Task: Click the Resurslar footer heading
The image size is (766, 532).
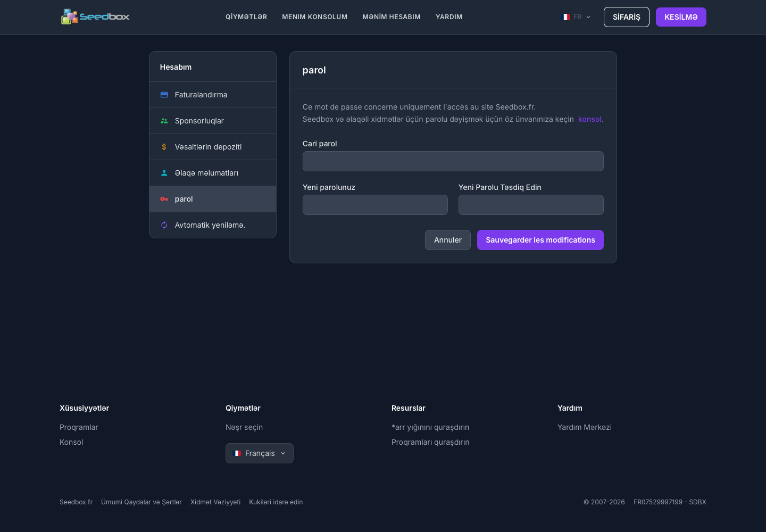Action: [409, 408]
